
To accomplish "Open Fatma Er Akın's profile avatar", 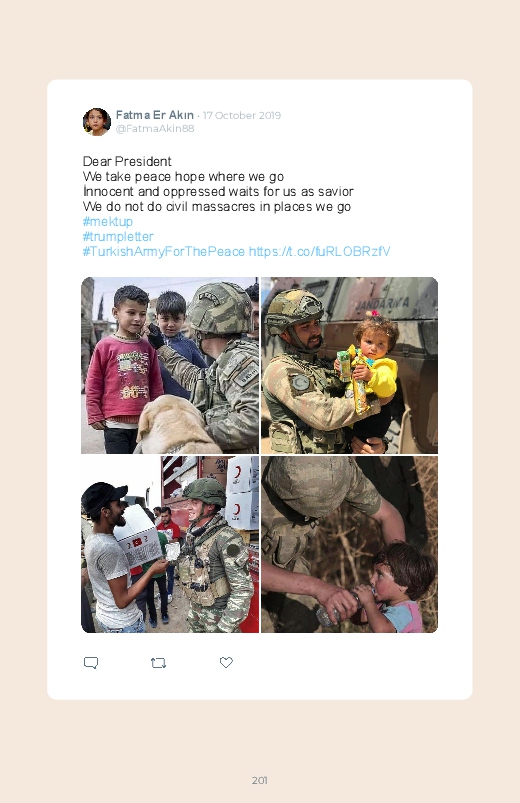I will (97, 122).
